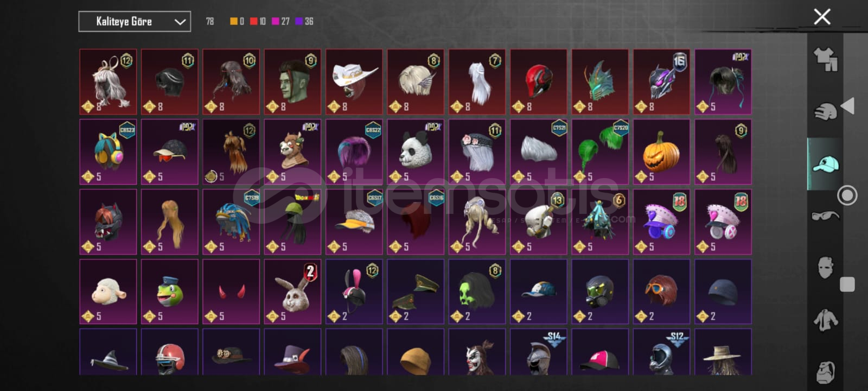Select the jacket category icon
Screen dimensions: 868x391
click(825, 320)
